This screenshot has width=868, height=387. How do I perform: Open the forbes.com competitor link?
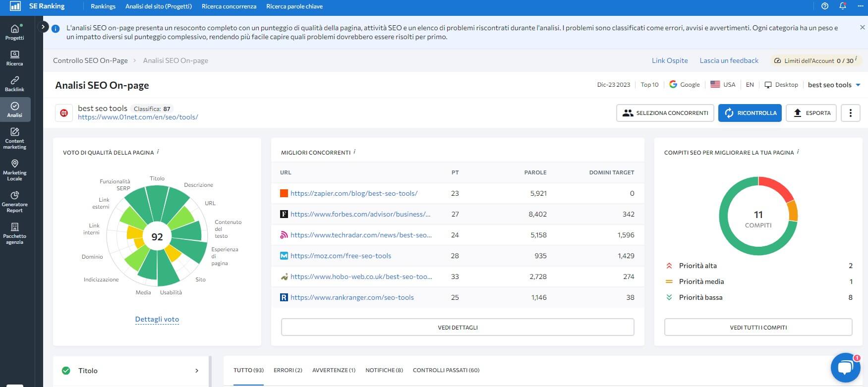tap(360, 214)
